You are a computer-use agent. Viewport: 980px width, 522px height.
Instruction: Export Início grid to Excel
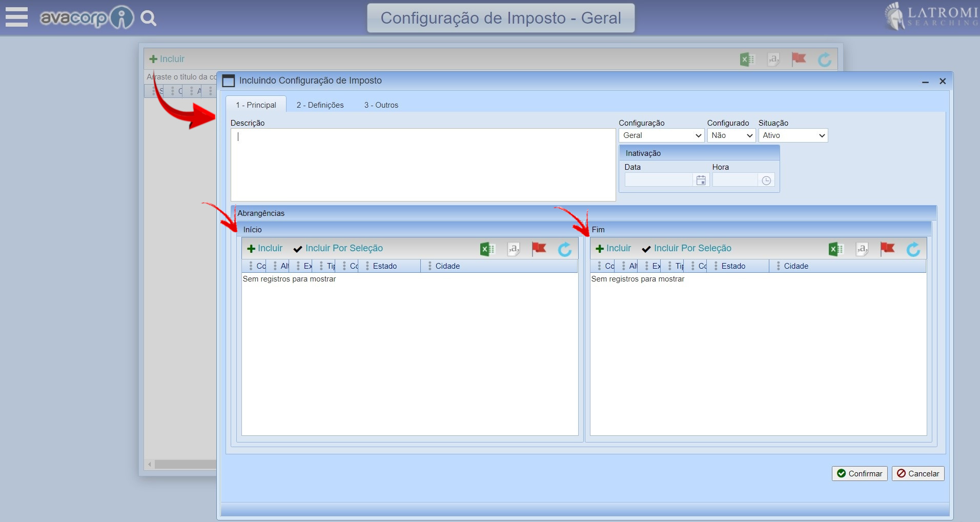(x=487, y=249)
